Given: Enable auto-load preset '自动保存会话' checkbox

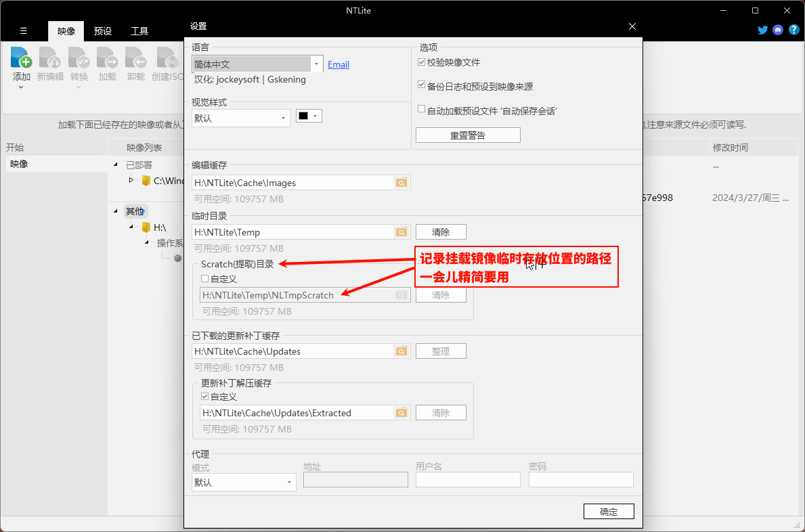Looking at the screenshot, I should click(422, 109).
